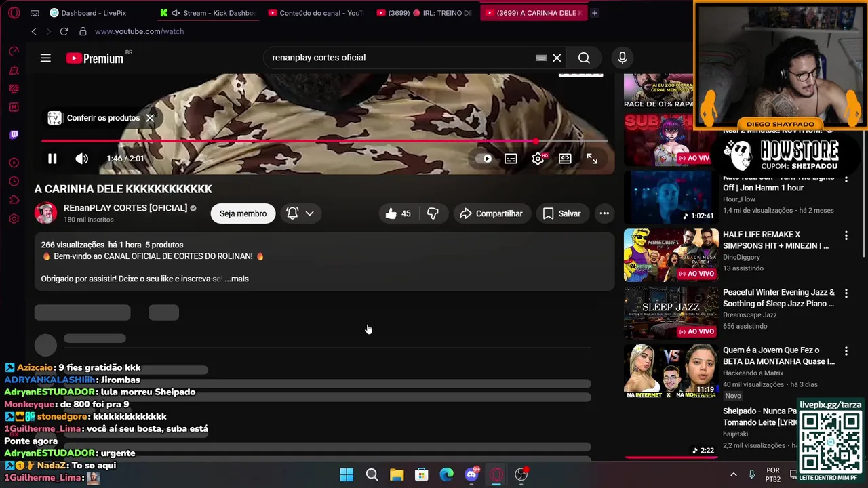Open the on-screen keyboard in search box
This screenshot has width=868, height=488.
click(x=540, y=58)
